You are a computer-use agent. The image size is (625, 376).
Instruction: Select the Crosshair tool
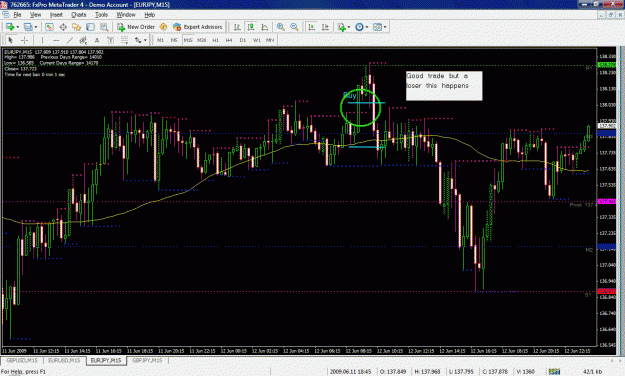point(24,40)
